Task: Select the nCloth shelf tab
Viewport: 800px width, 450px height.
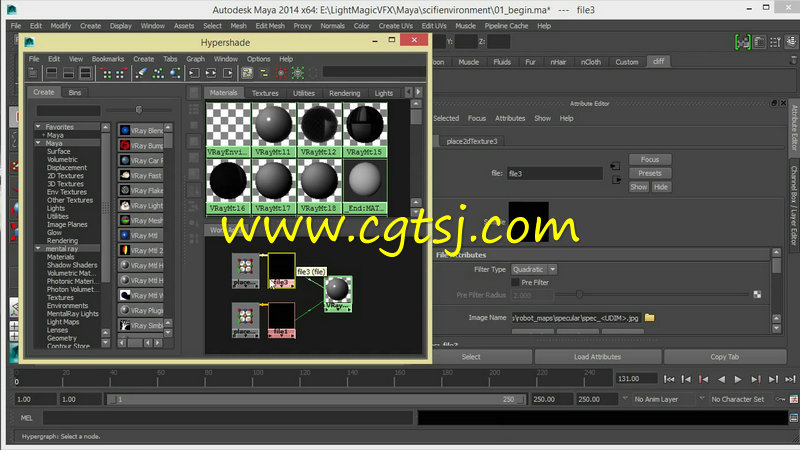Action: 590,62
